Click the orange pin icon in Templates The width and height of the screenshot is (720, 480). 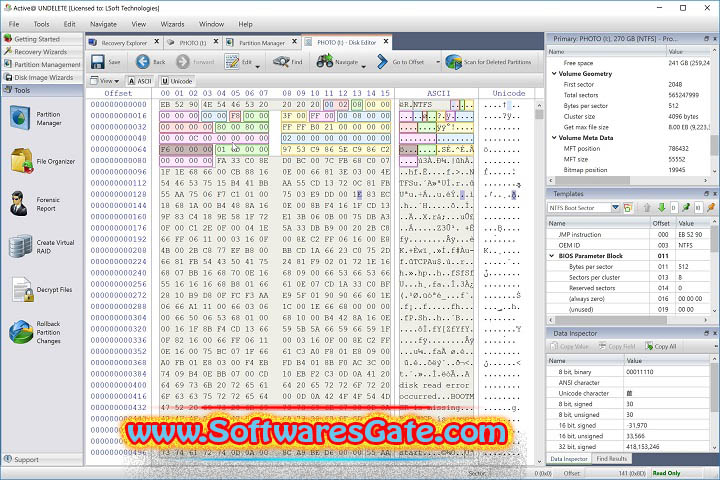[x=711, y=208]
